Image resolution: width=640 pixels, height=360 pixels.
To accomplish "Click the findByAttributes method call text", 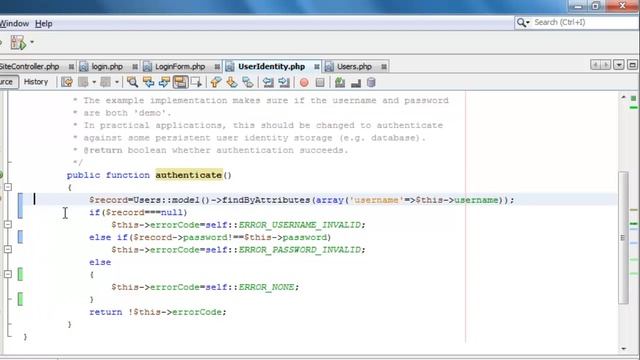I will (267, 200).
